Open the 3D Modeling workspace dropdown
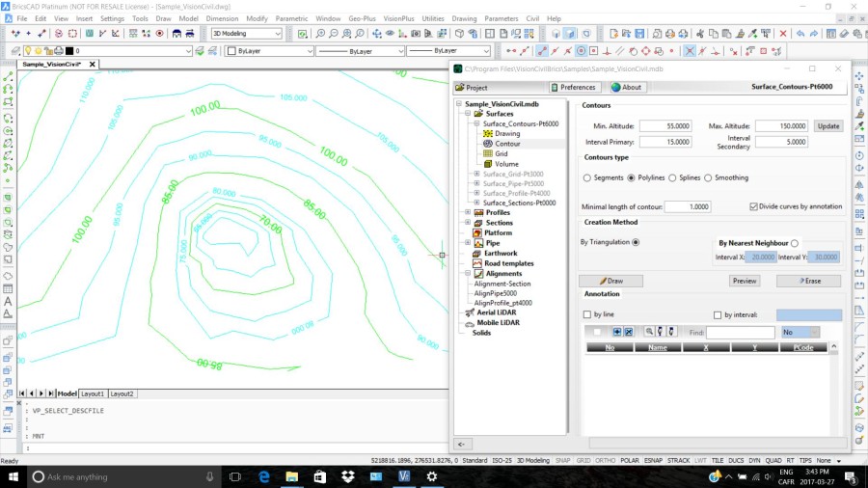 click(x=246, y=34)
